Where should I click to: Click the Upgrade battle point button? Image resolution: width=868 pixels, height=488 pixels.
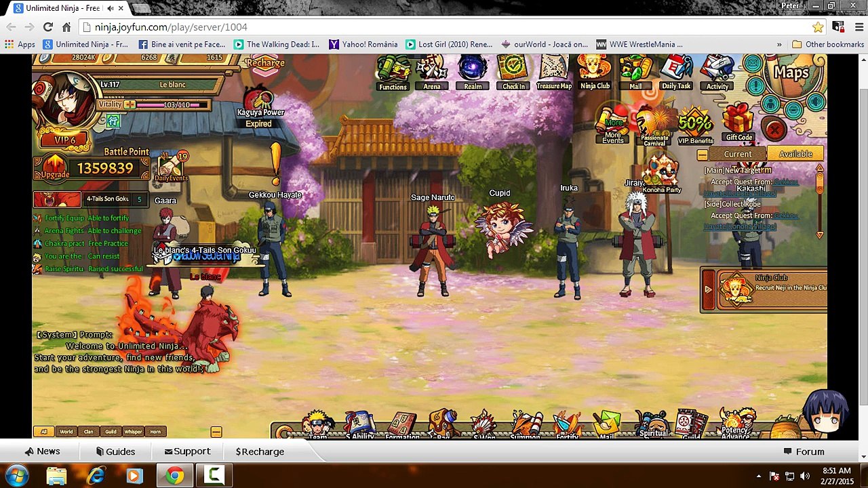click(54, 167)
